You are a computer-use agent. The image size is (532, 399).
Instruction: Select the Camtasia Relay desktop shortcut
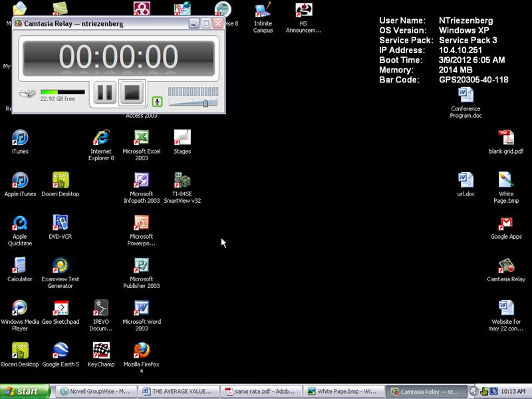point(506,270)
